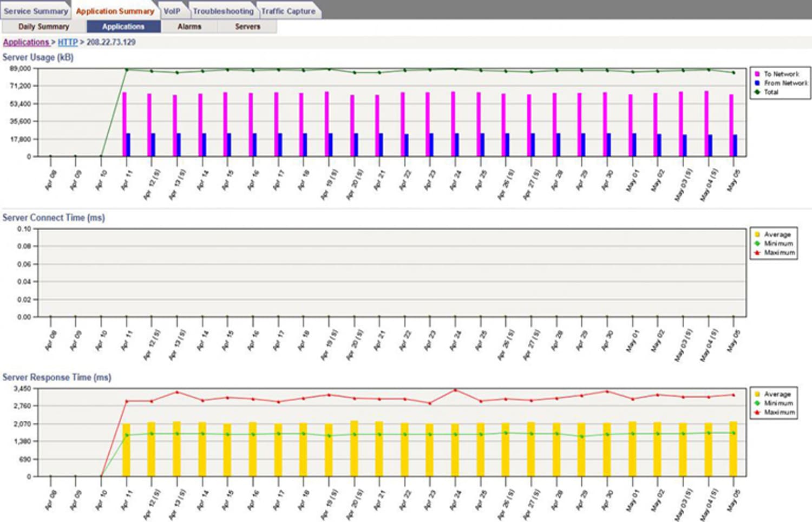Click the Apr 16 date label under Server Response Time
Screen dimensions: 812x522
(253, 500)
